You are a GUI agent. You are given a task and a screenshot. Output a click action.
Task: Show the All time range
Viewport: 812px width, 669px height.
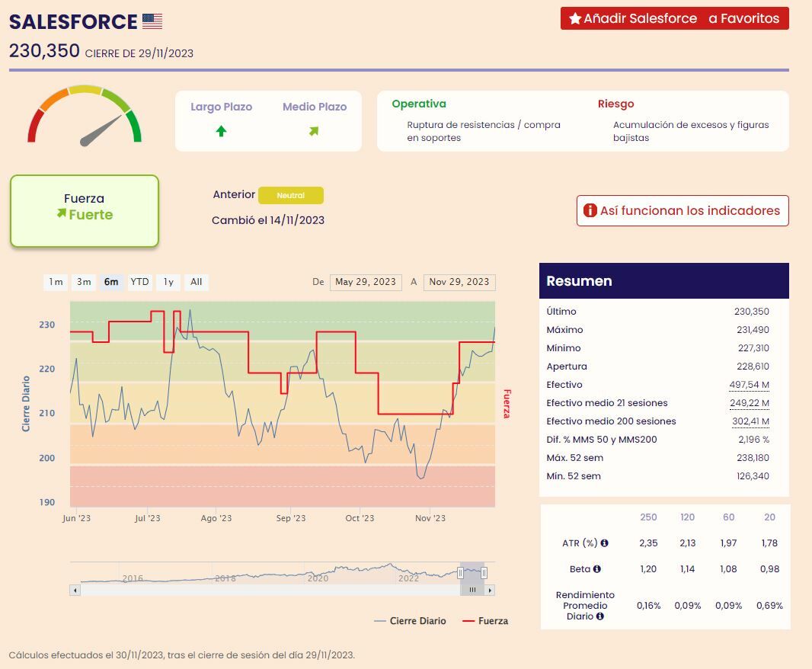[x=196, y=282]
